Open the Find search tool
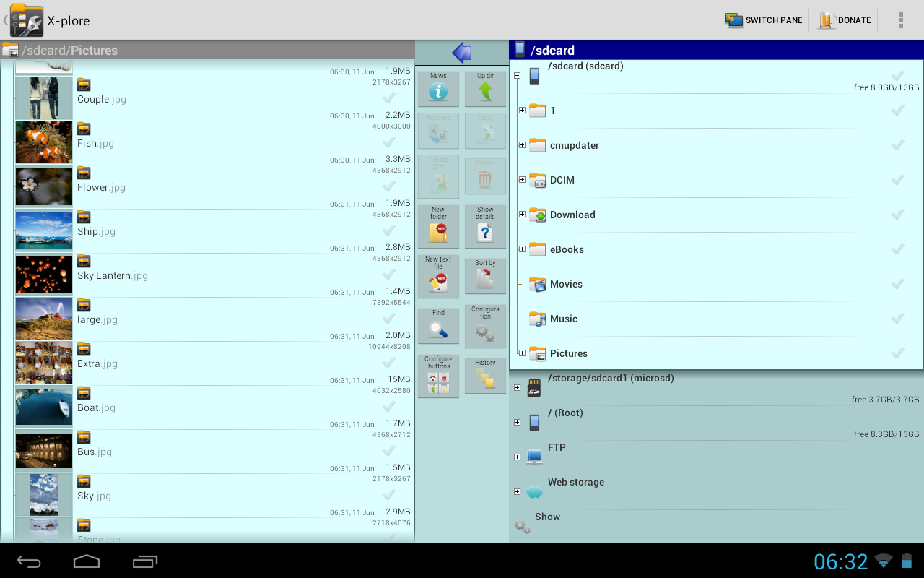 438,325
